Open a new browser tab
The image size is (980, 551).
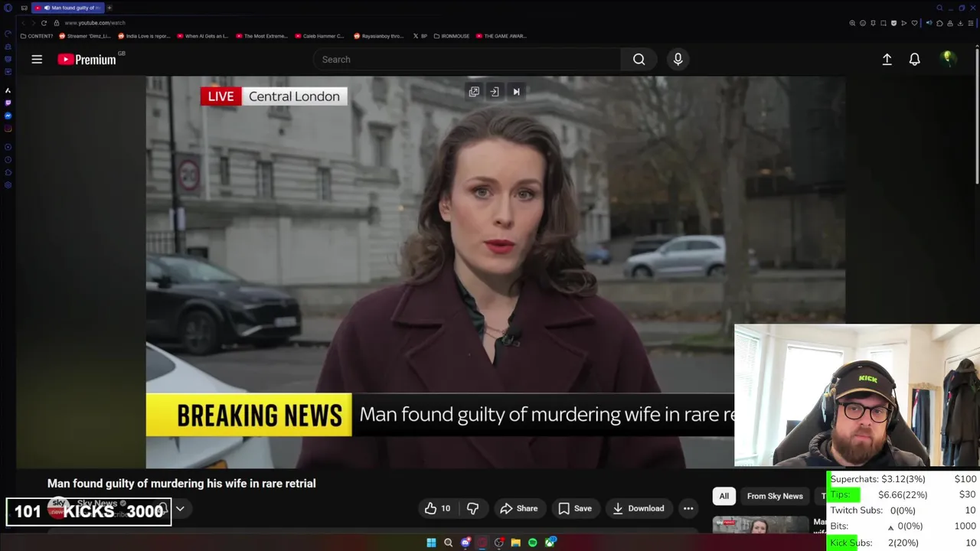(109, 8)
